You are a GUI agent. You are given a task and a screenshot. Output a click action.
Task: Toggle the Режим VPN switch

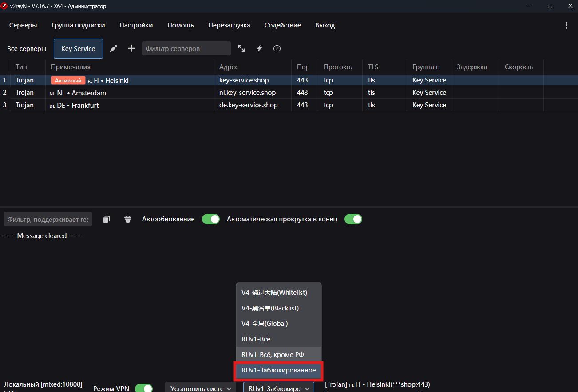(x=143, y=388)
